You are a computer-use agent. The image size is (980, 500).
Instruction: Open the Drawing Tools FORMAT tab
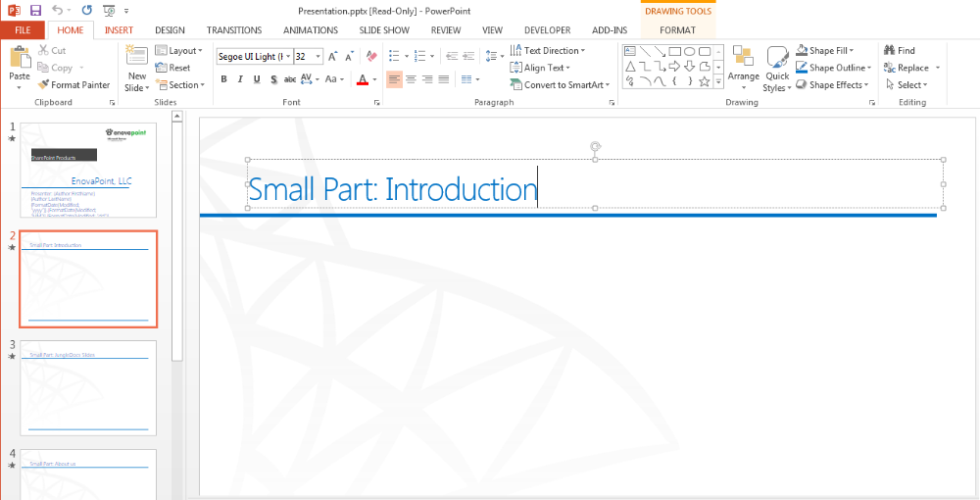click(677, 30)
